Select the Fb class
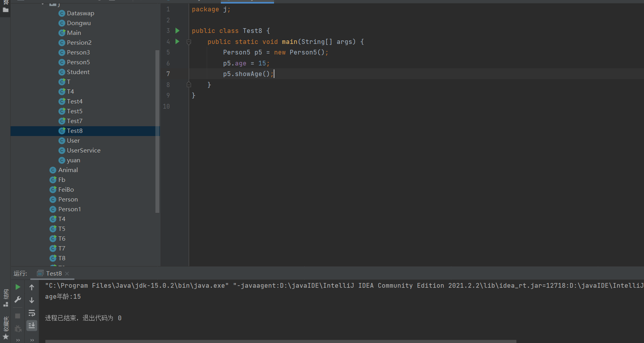This screenshot has width=644, height=343. 62,180
